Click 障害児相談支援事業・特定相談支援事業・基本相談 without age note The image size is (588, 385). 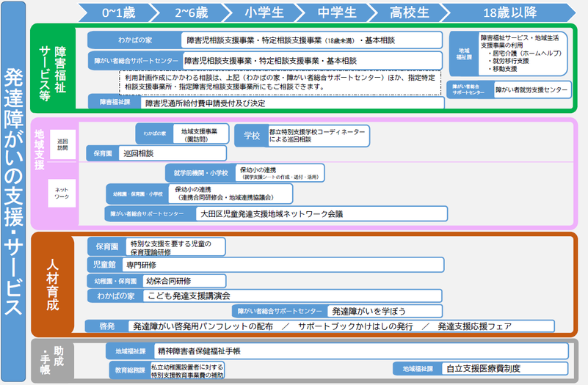[313, 61]
